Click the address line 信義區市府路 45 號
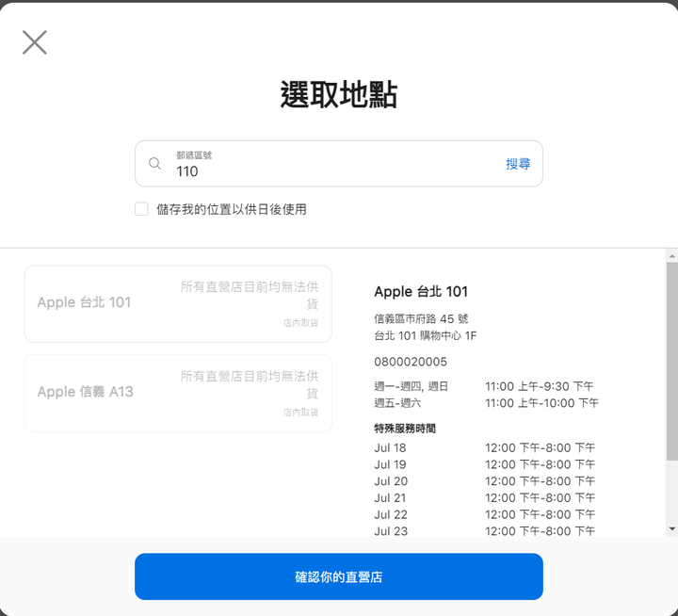The image size is (678, 616). [421, 318]
